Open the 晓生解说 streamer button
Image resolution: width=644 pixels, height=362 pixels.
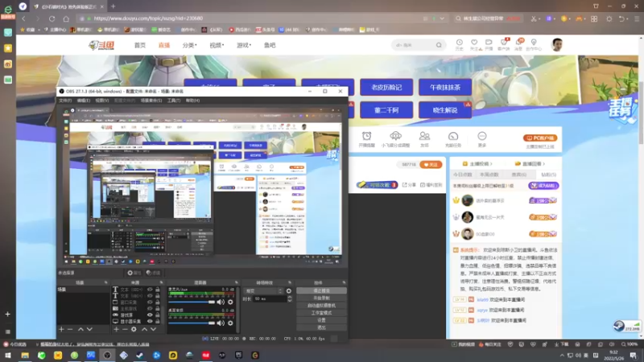[445, 110]
